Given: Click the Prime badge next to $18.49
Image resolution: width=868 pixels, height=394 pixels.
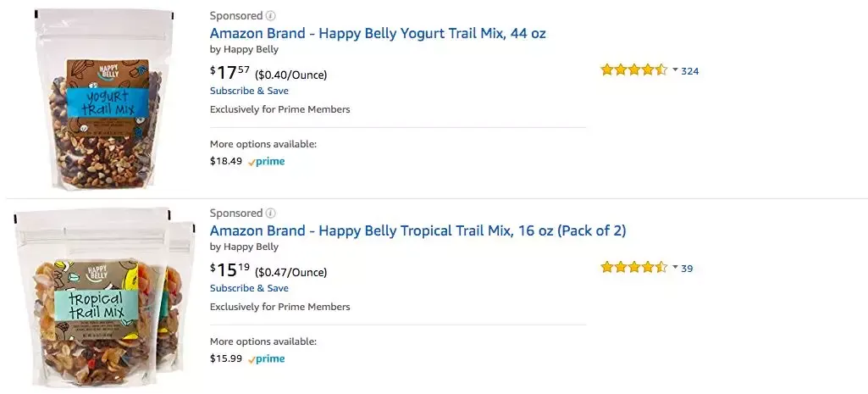Looking at the screenshot, I should pyautogui.click(x=267, y=162).
